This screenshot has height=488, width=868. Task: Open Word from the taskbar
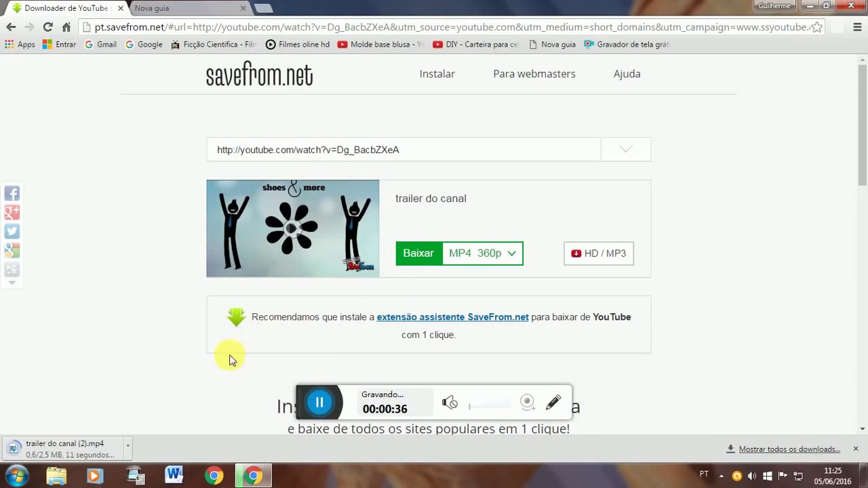tap(174, 476)
